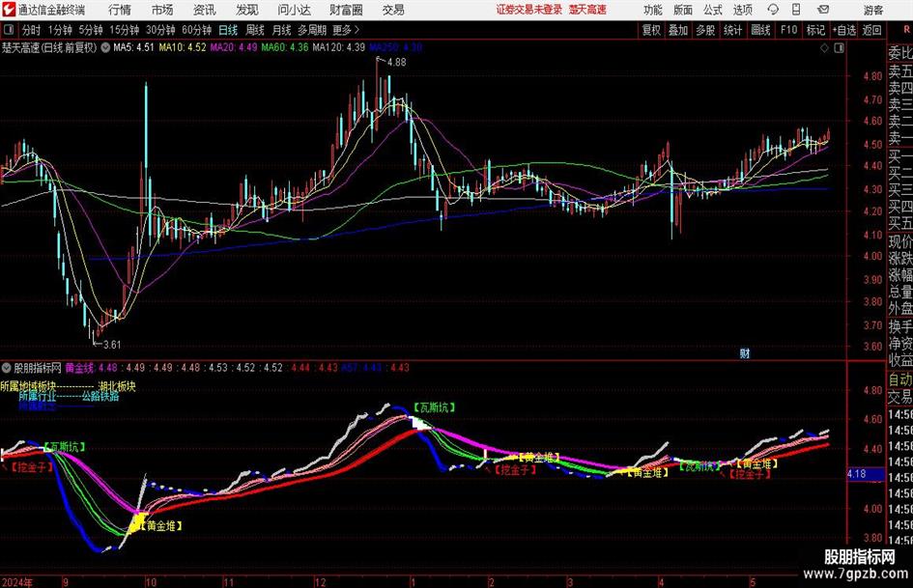This screenshot has width=913, height=588.
Task: Open the 多周期 multi-period view
Action: point(312,30)
